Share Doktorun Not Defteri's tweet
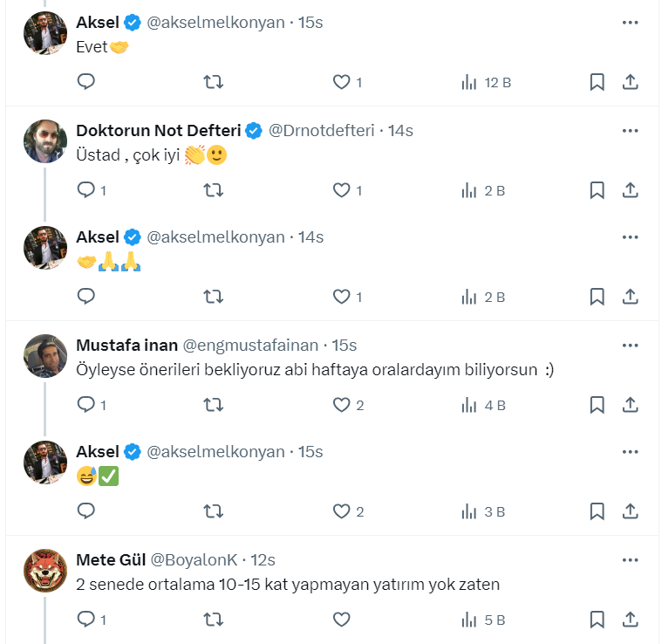 click(630, 190)
